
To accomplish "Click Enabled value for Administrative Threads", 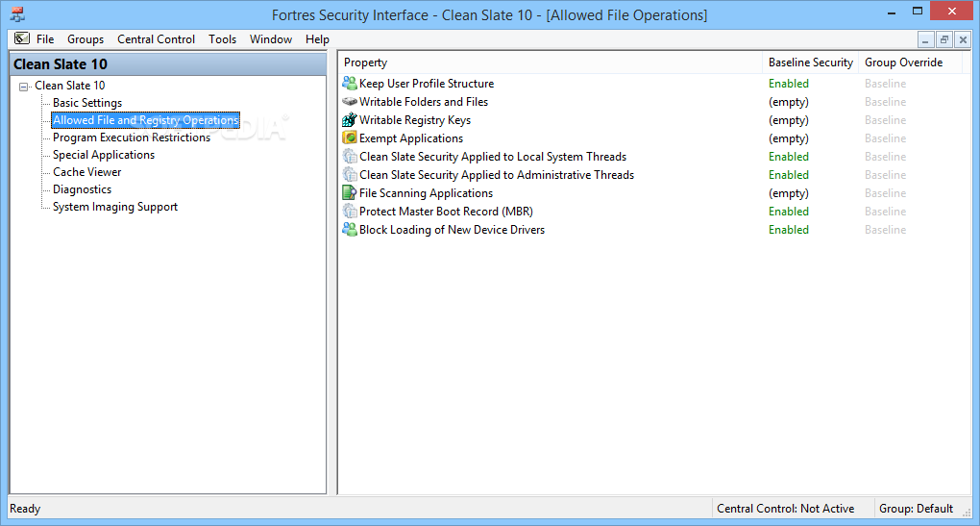I will pos(789,174).
